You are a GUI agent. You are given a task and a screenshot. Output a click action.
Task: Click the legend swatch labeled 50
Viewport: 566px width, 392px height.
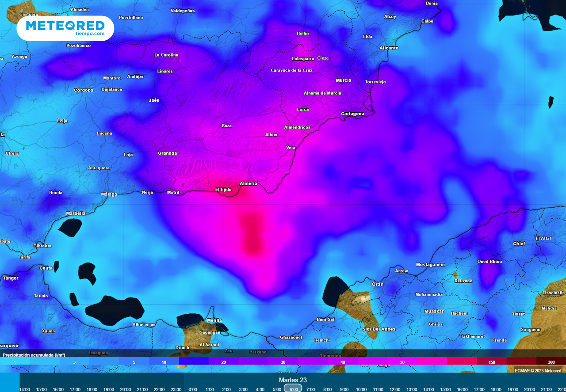pos(402,362)
